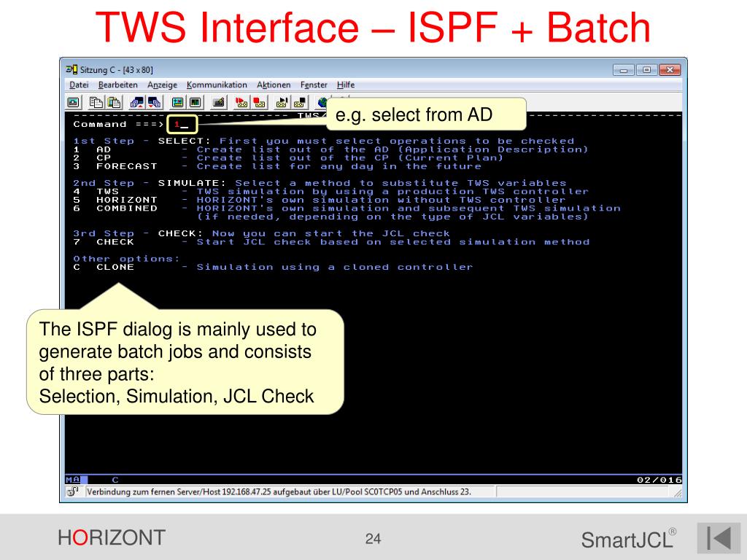
Task: Open the Datei menu
Action: (x=79, y=85)
